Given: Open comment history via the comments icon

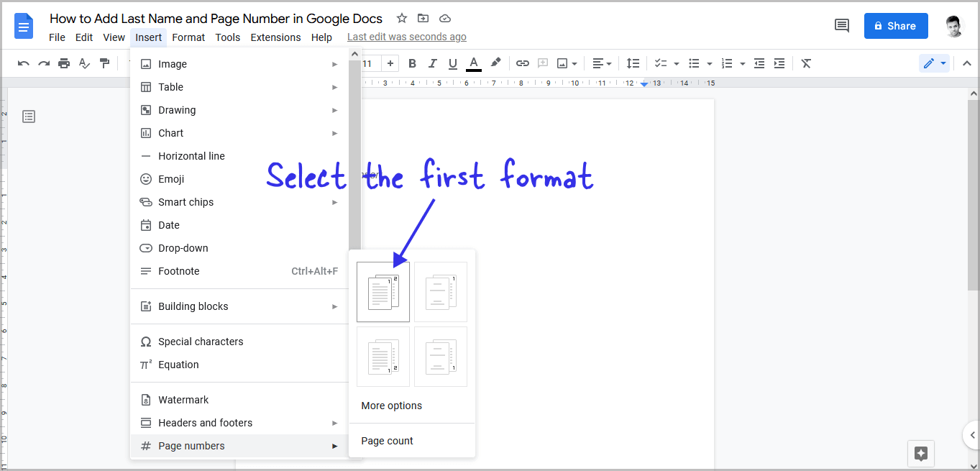Looking at the screenshot, I should pos(841,24).
